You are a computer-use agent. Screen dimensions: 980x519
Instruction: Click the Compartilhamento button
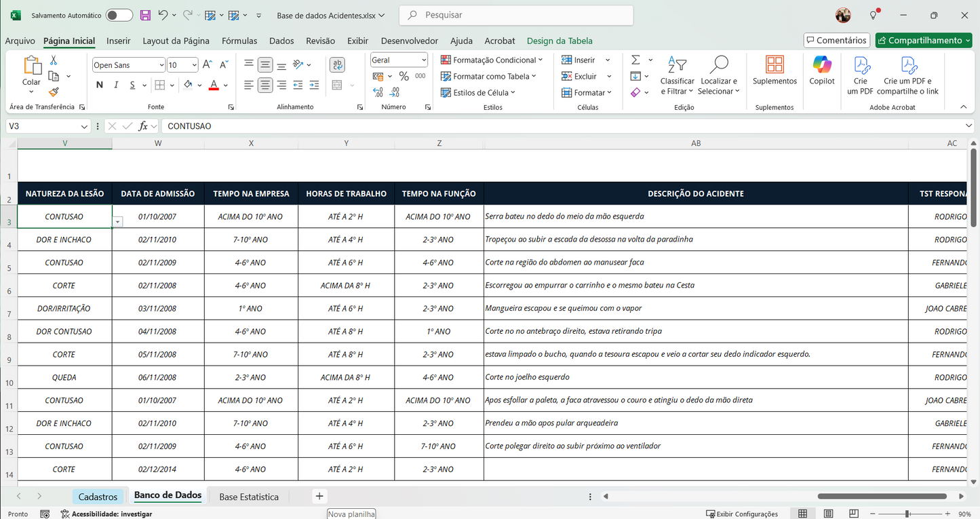click(923, 40)
